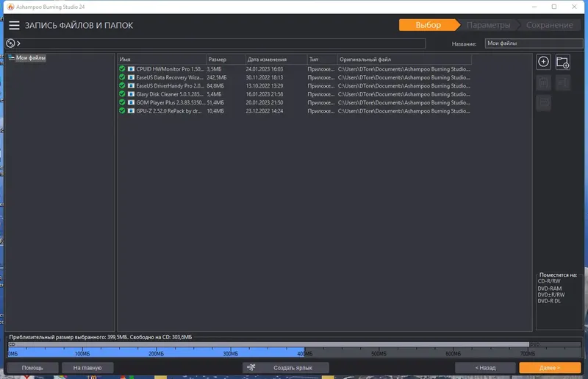Select the EaseUS Data Recovery Wiza... file name
Screen dimensions: 588x379
click(170, 77)
